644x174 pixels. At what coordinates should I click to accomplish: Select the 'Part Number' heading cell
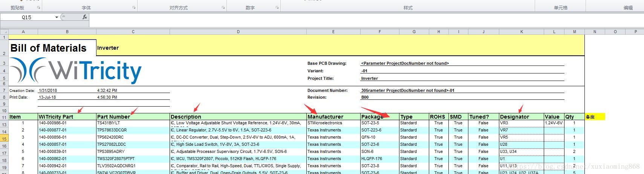pos(133,117)
